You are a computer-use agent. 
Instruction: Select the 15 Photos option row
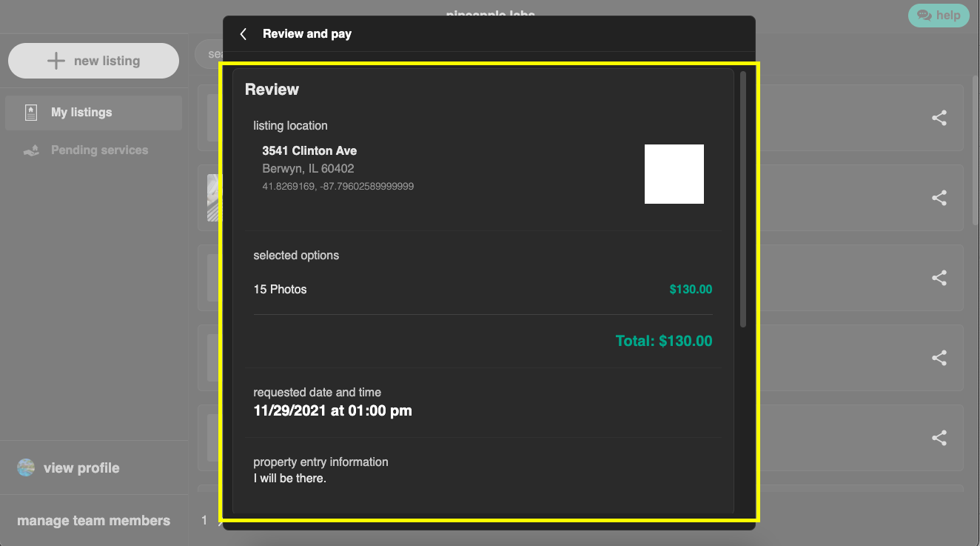point(280,290)
